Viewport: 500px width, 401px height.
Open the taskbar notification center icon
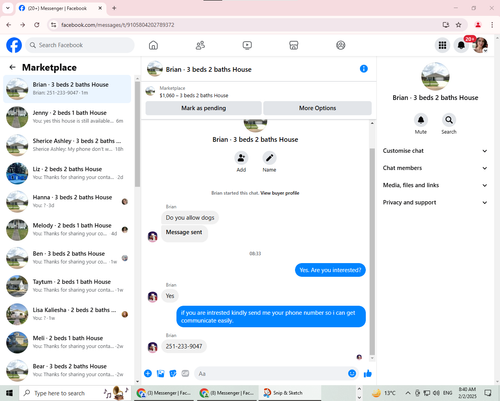[x=488, y=393]
